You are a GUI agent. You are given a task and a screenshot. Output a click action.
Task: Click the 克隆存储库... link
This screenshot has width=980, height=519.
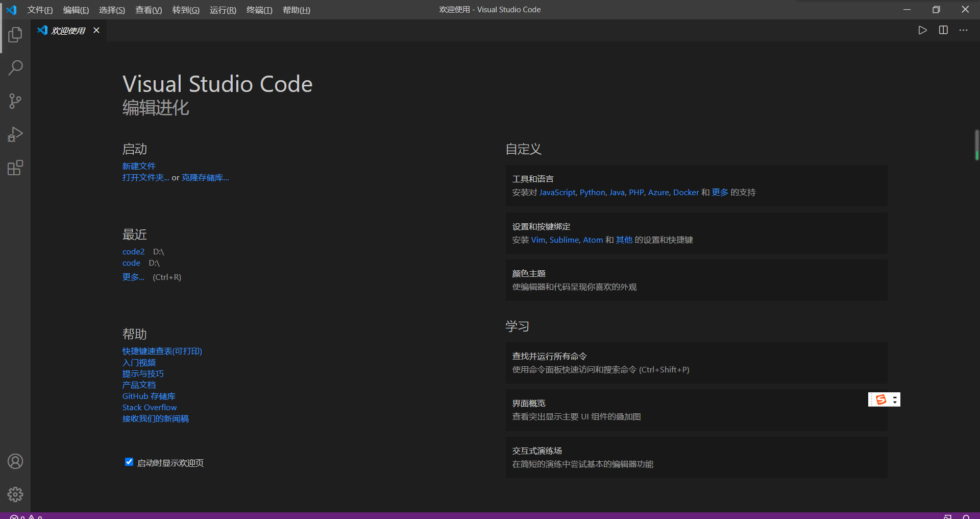click(x=205, y=177)
